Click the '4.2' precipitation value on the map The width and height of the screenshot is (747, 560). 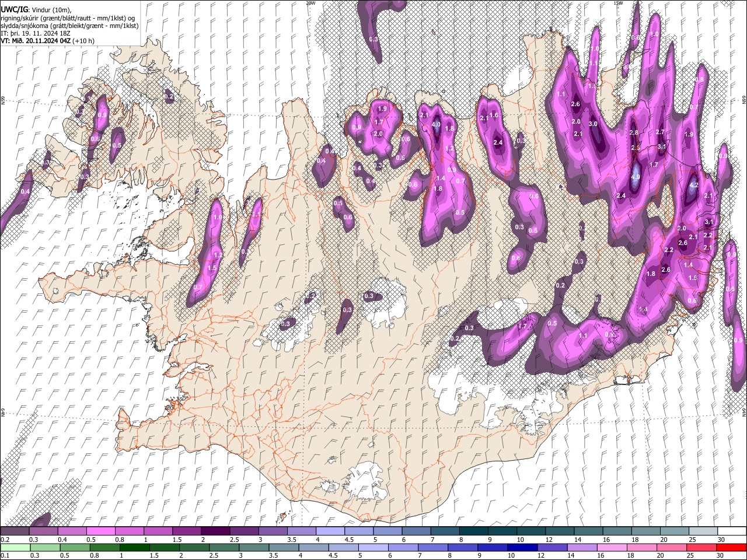(694, 185)
